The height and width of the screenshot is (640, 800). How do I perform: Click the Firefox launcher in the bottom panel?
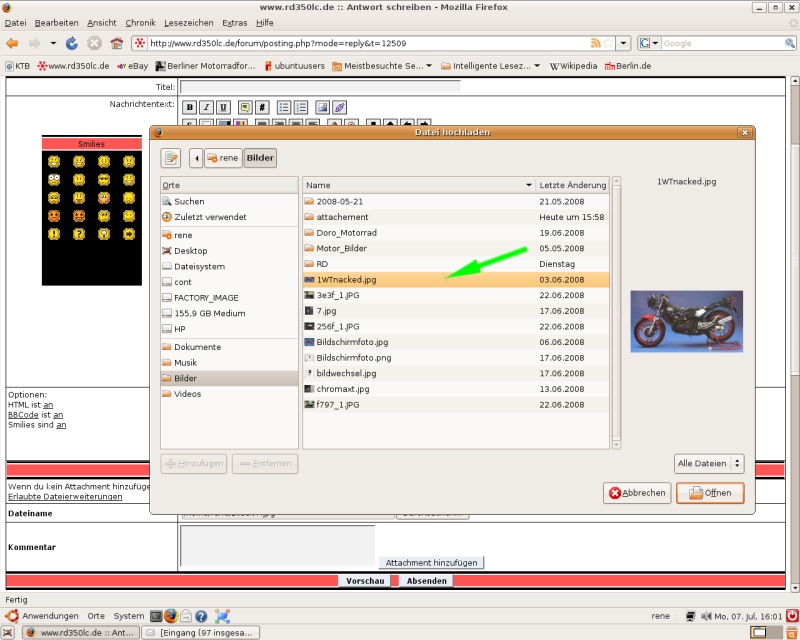click(x=170, y=616)
